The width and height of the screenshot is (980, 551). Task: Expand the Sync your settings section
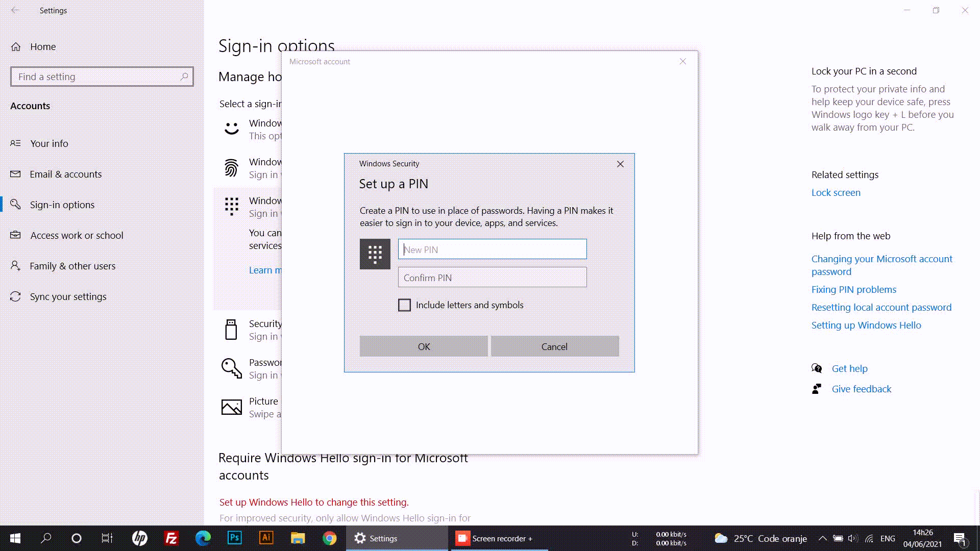tap(67, 296)
